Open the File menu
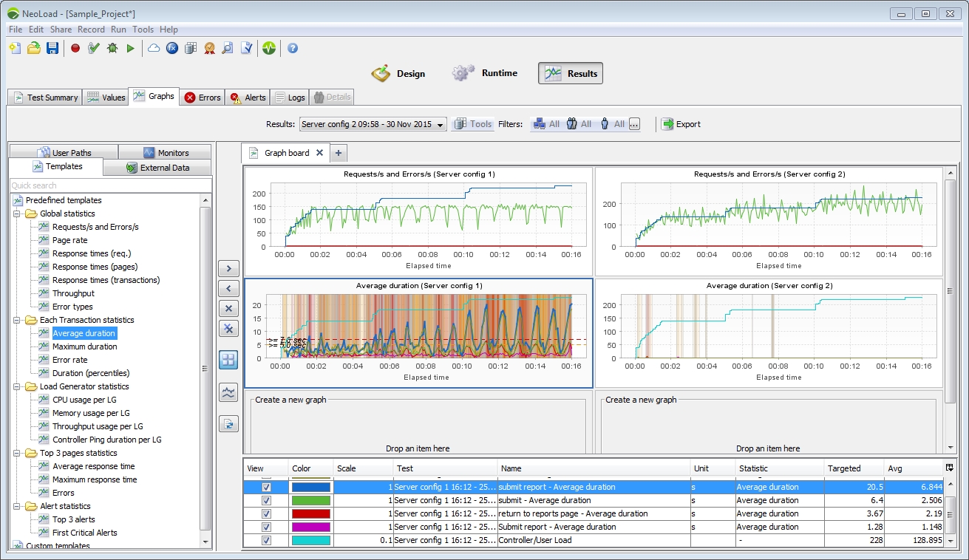 [16, 30]
